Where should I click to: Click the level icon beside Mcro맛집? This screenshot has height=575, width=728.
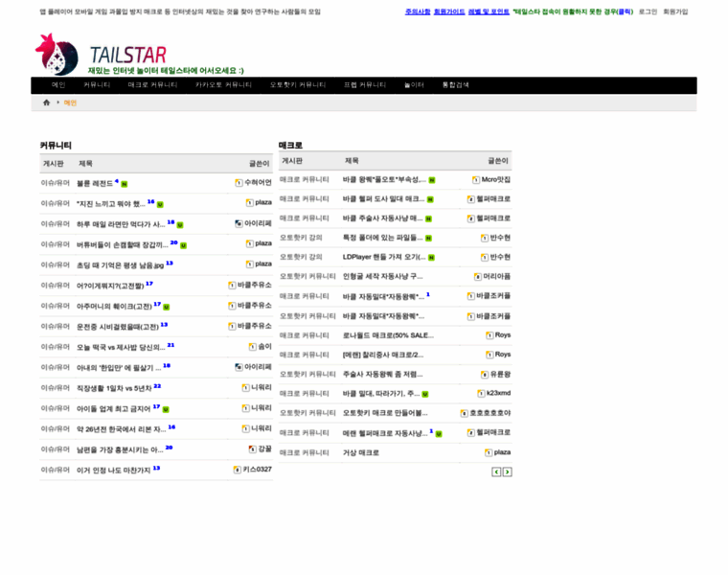(x=475, y=179)
